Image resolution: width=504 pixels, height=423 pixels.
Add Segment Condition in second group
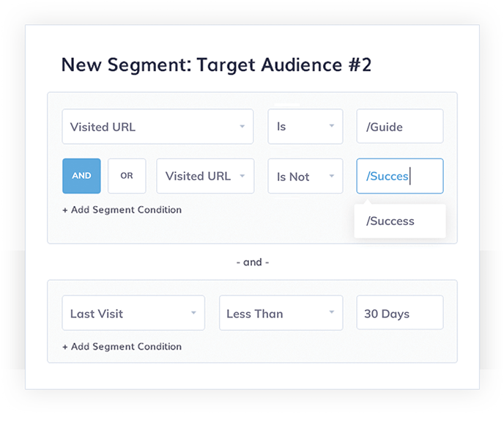[x=122, y=347]
